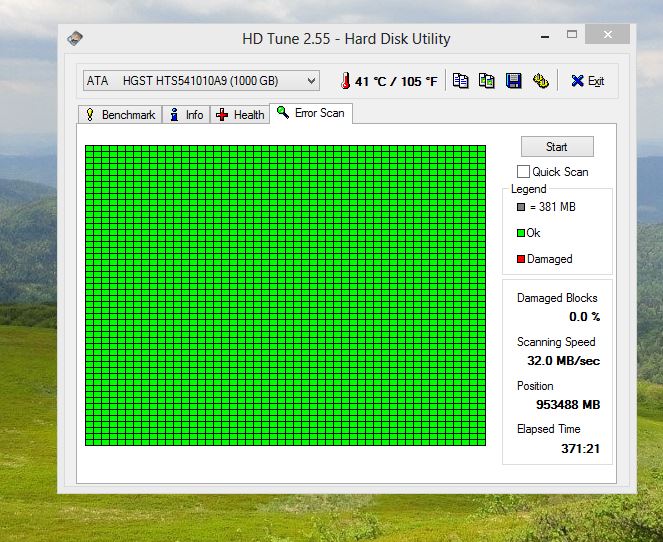Save screenshot using floppy disk icon

point(513,80)
